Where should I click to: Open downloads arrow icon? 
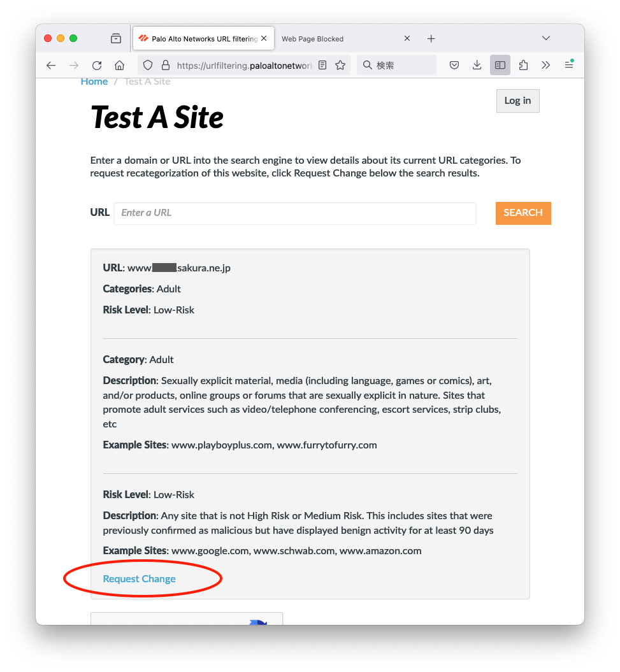[x=477, y=65]
